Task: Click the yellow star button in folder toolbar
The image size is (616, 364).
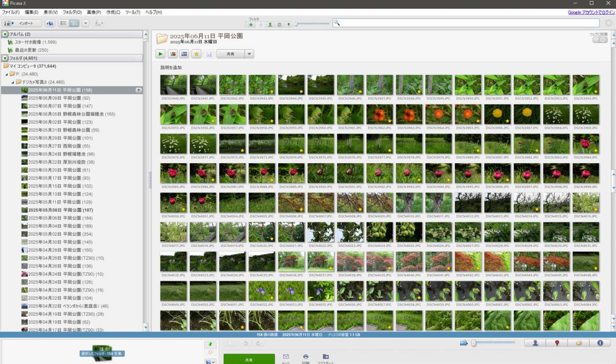Action: click(x=197, y=54)
